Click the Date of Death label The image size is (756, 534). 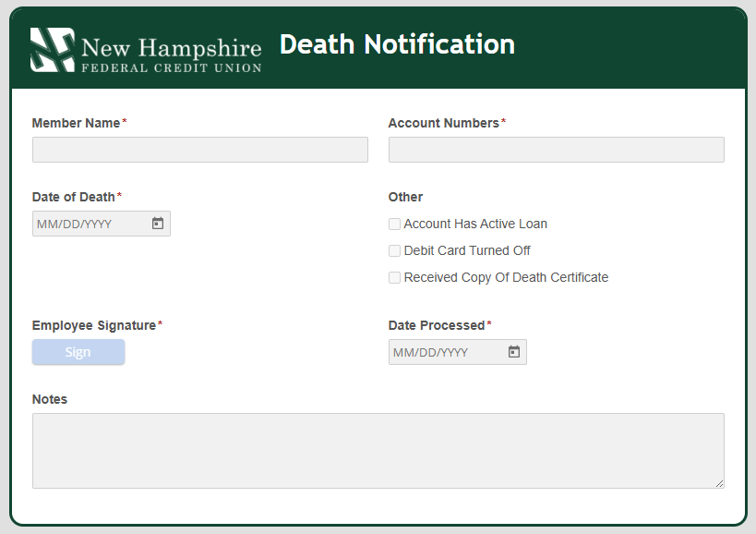[x=73, y=197]
